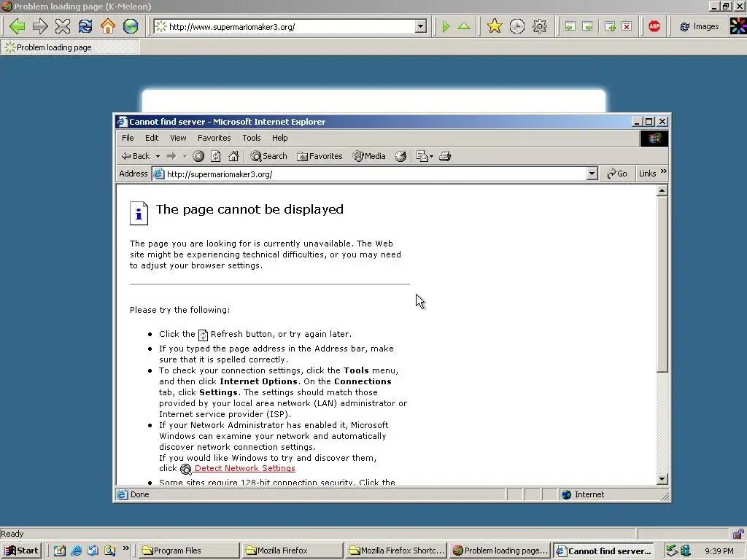
Task: Open Internet Explorer File menu
Action: pos(128,138)
